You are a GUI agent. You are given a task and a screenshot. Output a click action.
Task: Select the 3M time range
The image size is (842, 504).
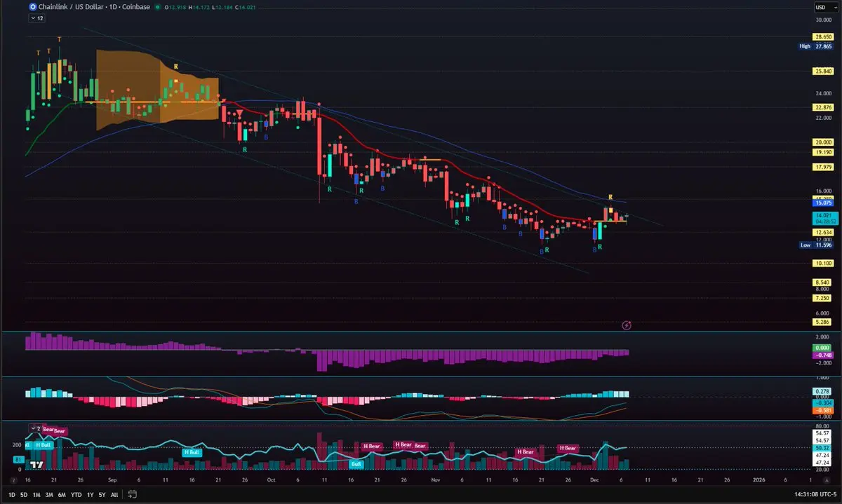click(49, 495)
